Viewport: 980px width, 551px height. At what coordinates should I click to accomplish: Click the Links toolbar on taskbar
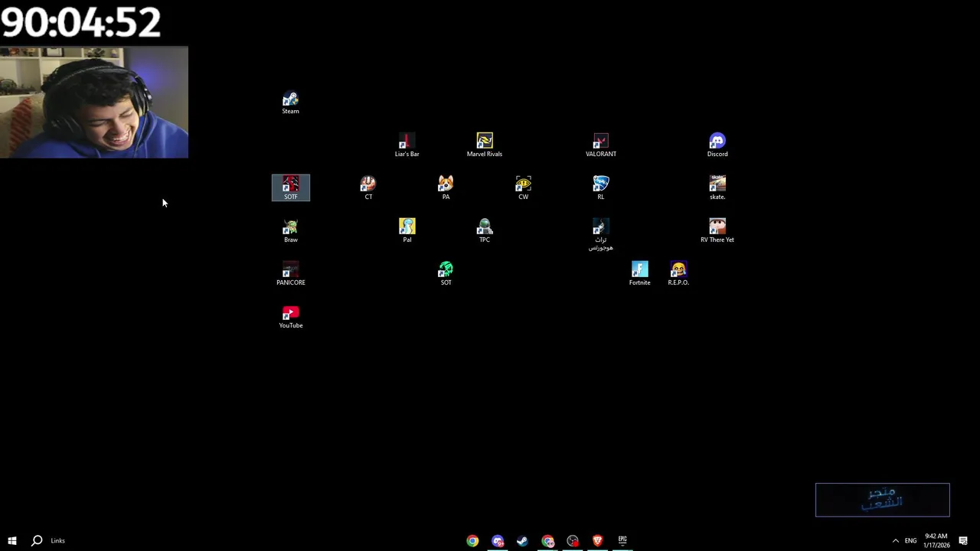click(x=58, y=540)
